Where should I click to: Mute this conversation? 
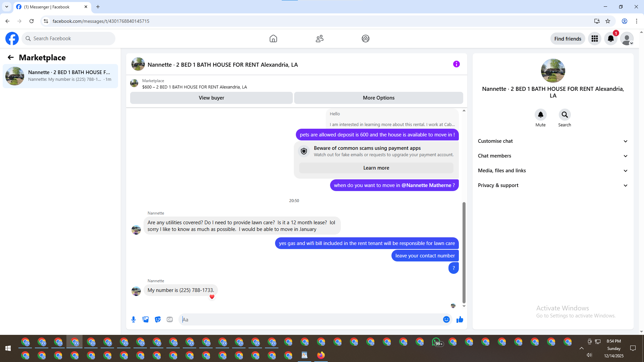(540, 115)
